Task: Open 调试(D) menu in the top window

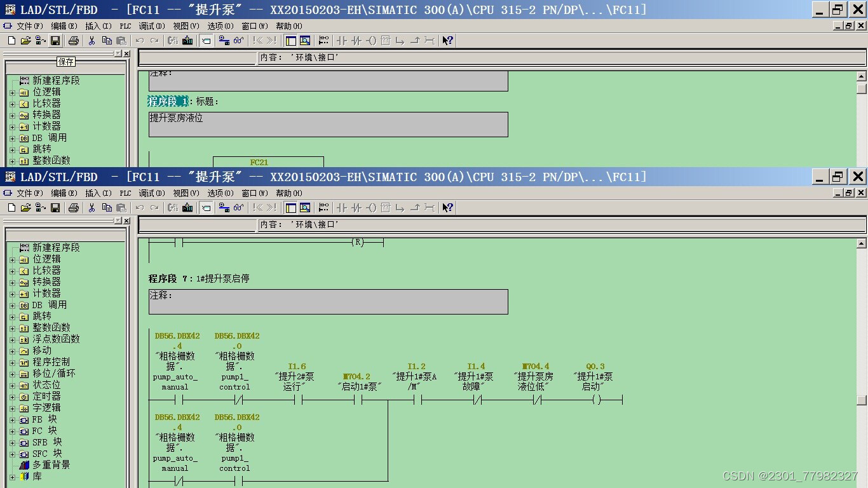Action: [x=152, y=26]
